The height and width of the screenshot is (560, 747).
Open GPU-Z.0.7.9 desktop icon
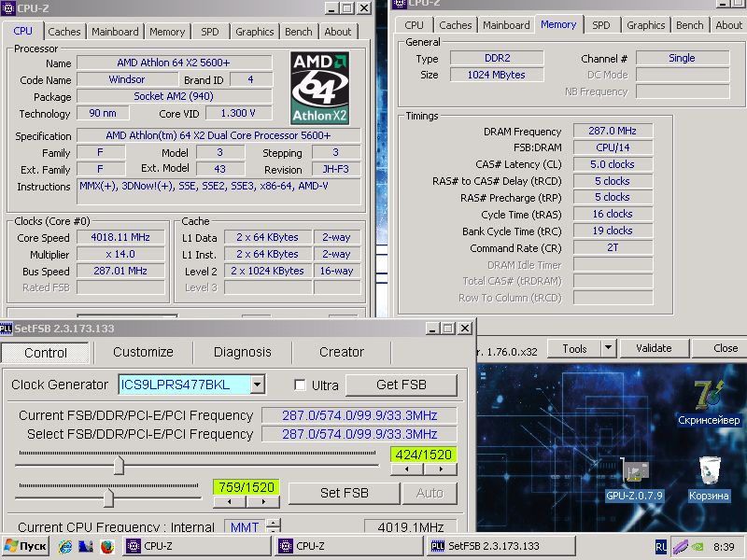pos(634,480)
